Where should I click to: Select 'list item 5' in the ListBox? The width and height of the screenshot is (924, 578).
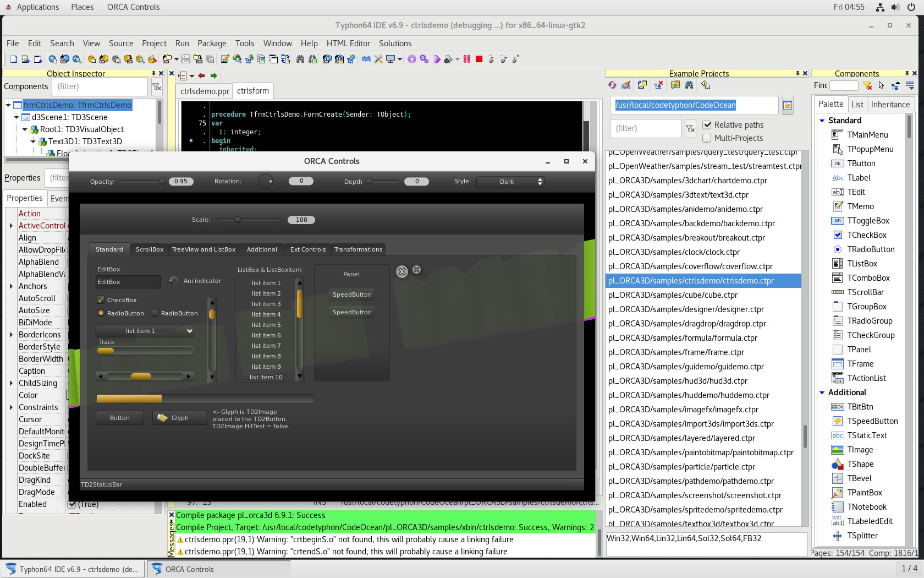pyautogui.click(x=266, y=325)
